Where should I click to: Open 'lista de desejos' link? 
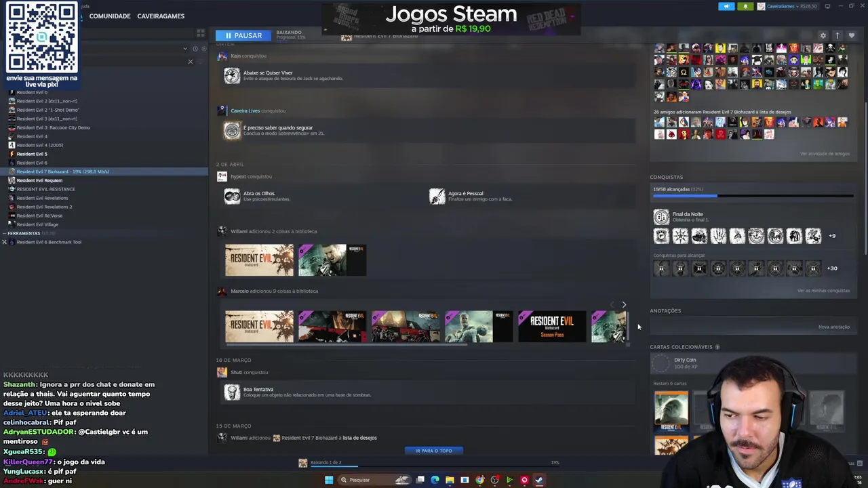pyautogui.click(x=359, y=438)
